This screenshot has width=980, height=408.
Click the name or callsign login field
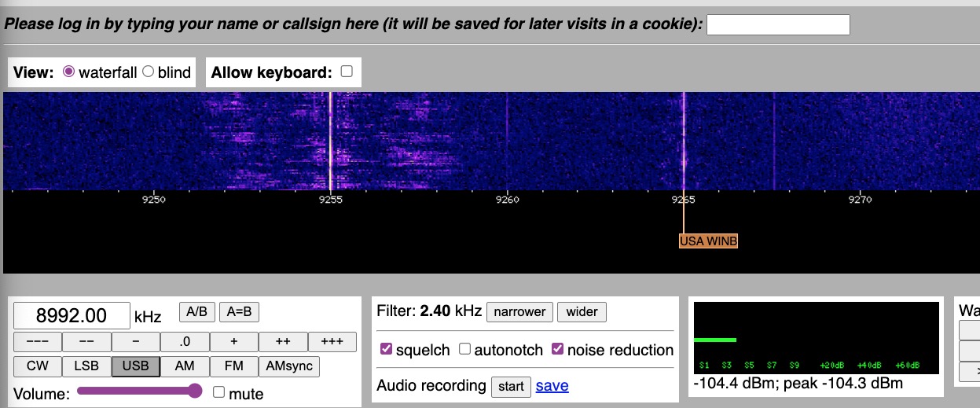778,25
